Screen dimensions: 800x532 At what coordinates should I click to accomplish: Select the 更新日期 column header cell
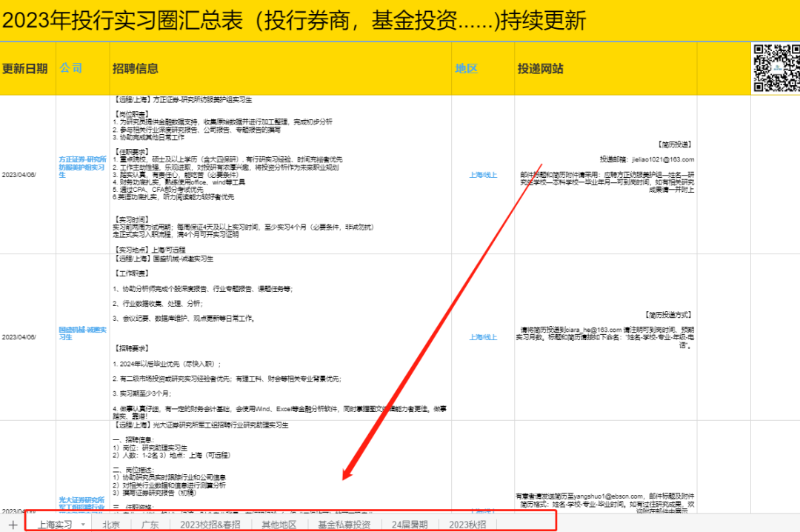pyautogui.click(x=27, y=68)
